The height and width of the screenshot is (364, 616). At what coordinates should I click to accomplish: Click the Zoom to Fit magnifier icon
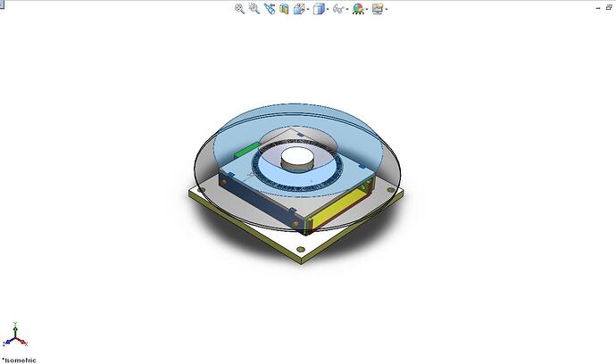click(x=239, y=9)
